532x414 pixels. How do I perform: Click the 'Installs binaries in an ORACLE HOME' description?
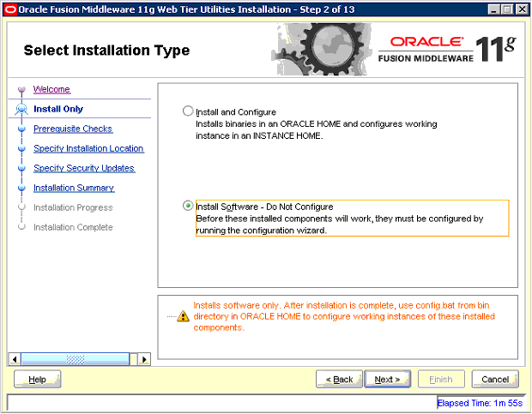pos(317,129)
